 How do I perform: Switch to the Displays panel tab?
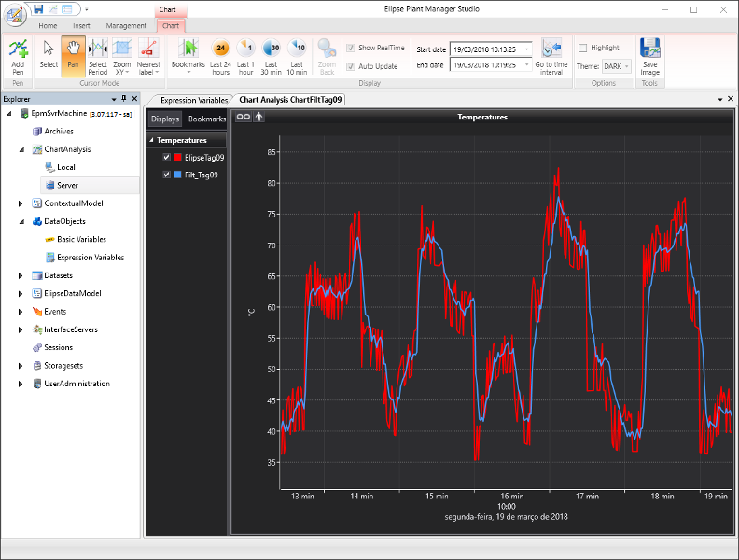[165, 119]
